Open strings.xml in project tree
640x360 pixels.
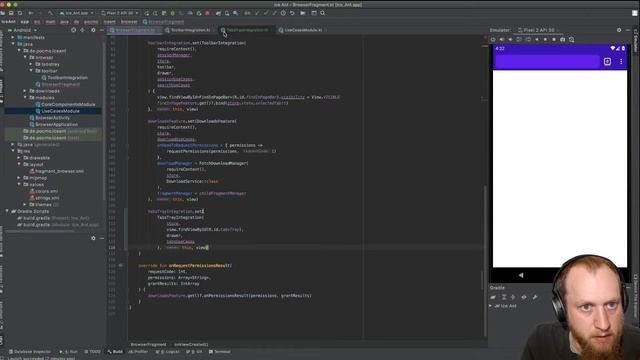[x=44, y=198]
